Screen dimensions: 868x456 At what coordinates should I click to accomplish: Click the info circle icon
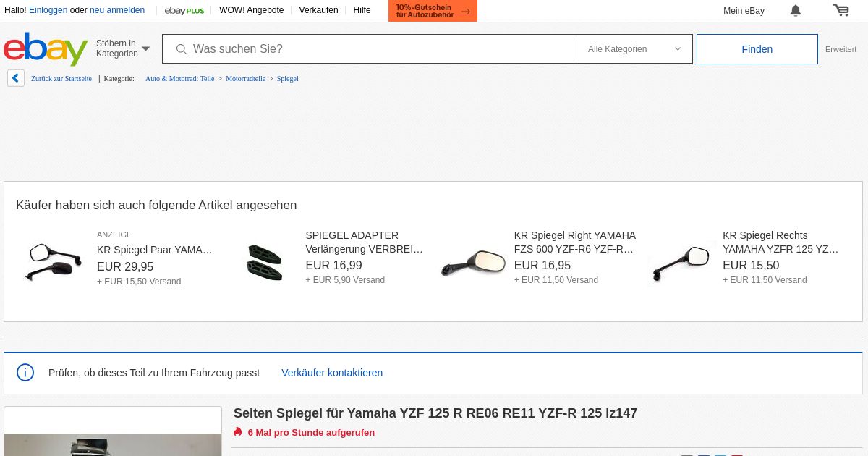pos(25,373)
